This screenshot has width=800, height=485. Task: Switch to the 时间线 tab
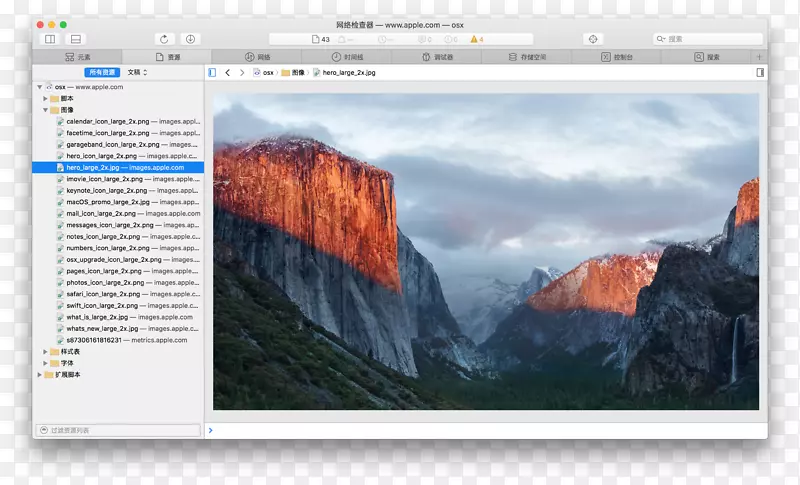(347, 57)
